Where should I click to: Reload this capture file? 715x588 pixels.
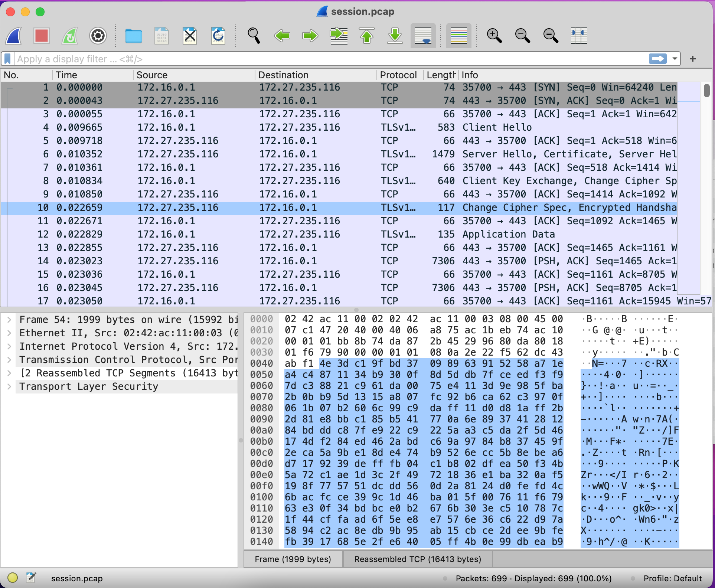tap(218, 36)
